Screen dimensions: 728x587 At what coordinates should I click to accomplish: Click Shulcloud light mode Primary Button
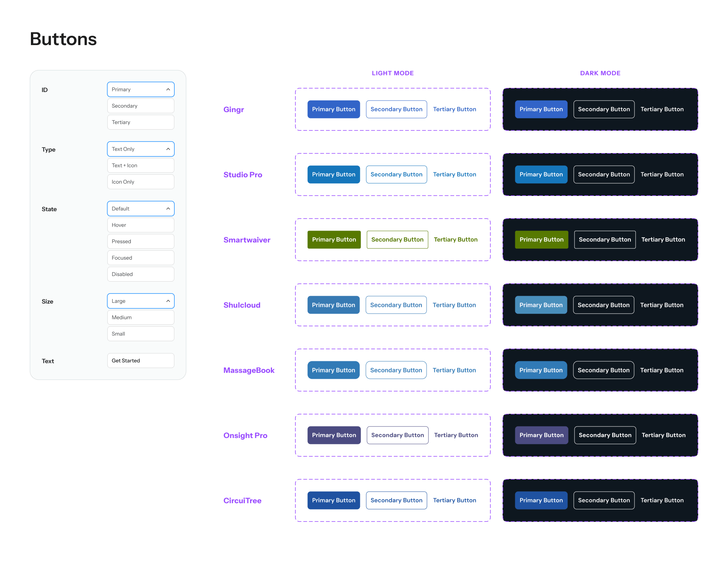(333, 305)
